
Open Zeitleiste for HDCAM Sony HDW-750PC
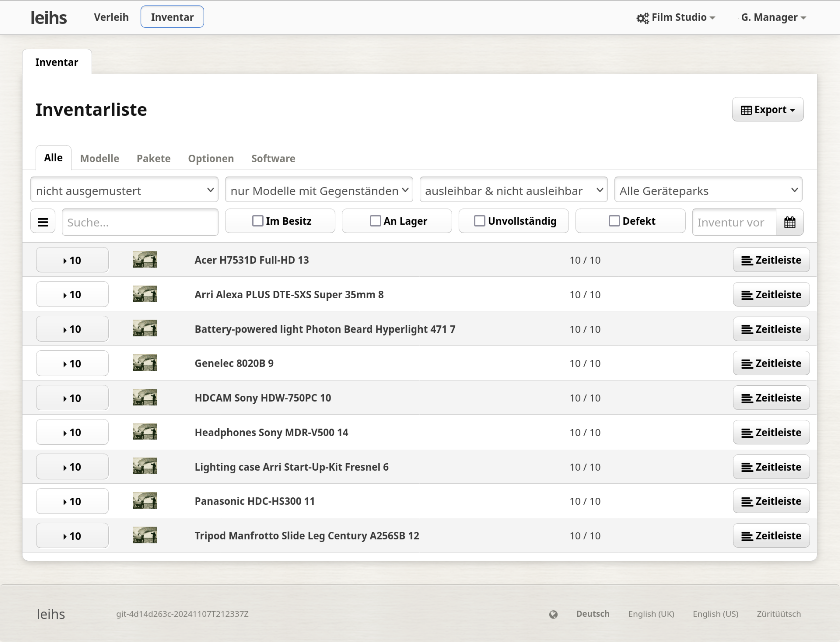coord(771,398)
